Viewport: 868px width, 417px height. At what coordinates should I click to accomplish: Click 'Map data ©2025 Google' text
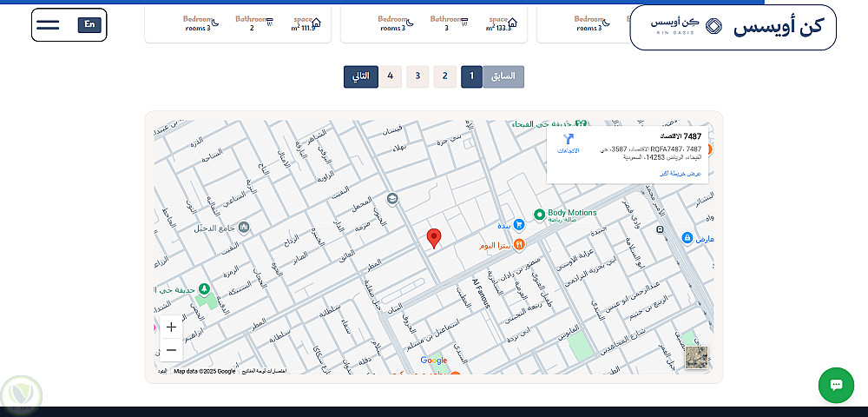[204, 371]
